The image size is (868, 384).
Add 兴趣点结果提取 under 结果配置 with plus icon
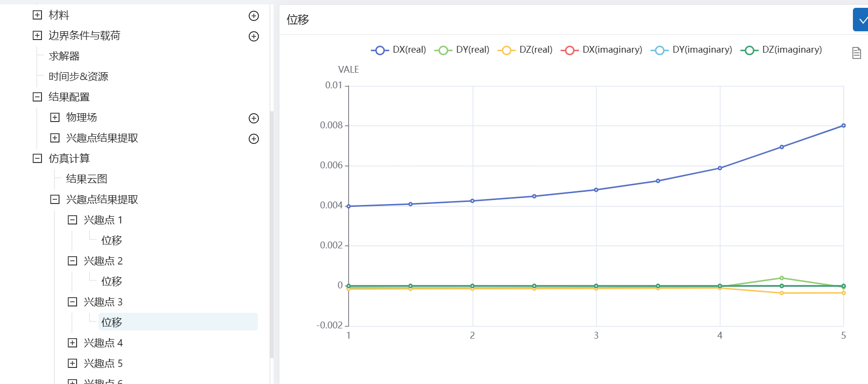pyautogui.click(x=254, y=139)
